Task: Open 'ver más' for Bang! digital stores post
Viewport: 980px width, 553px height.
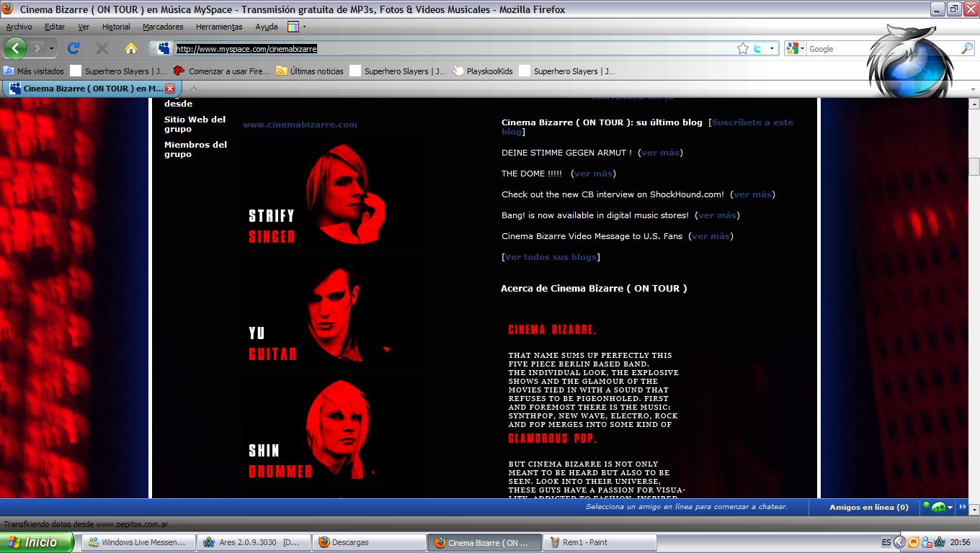Action: click(717, 215)
